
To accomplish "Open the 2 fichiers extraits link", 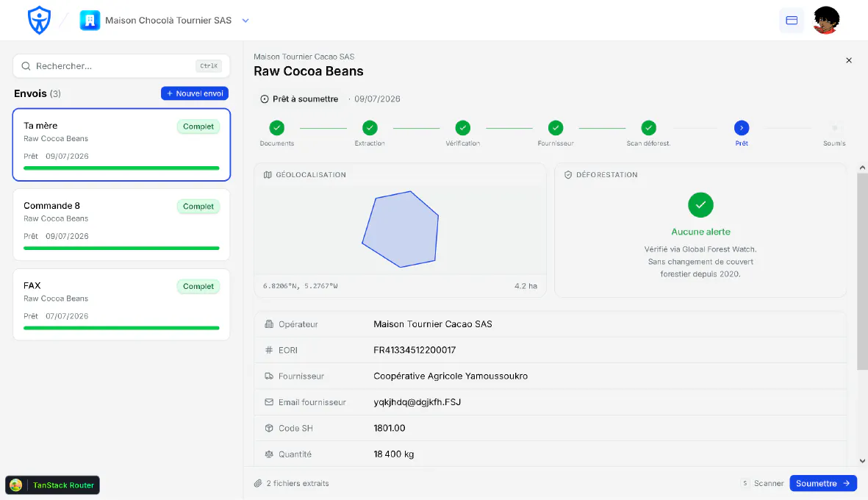I will tap(297, 483).
